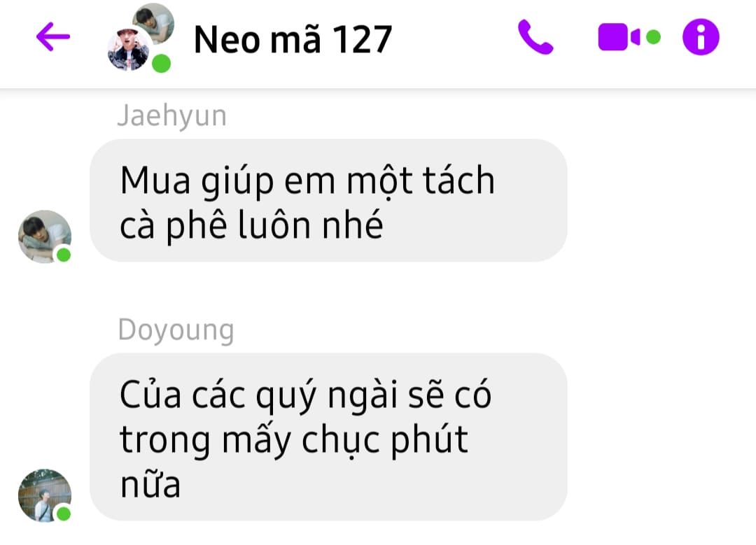The image size is (756, 545).
Task: Tap the word nữa ending Doyoung's message
Action: 150,484
